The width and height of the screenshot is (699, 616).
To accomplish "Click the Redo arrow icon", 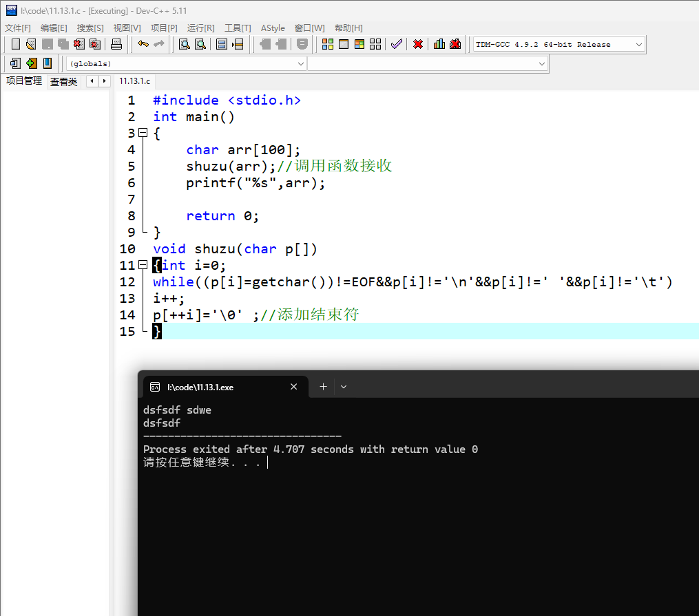I will click(159, 43).
